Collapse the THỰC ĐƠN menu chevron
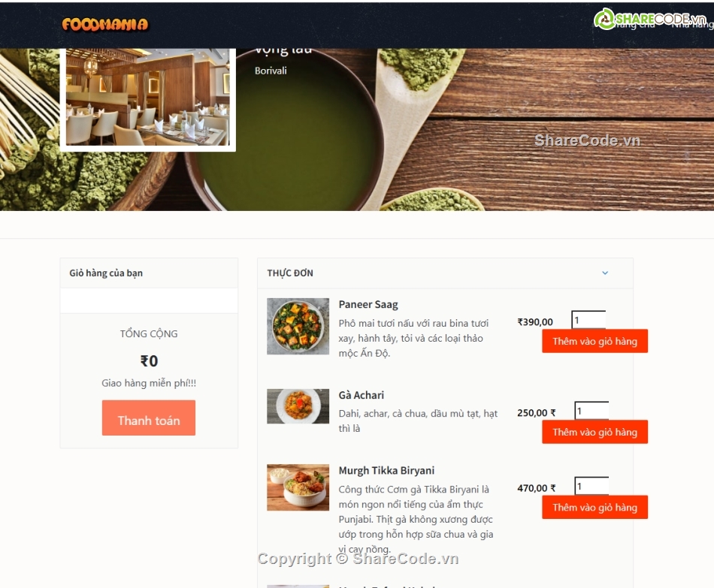This screenshot has width=714, height=588. (605, 273)
